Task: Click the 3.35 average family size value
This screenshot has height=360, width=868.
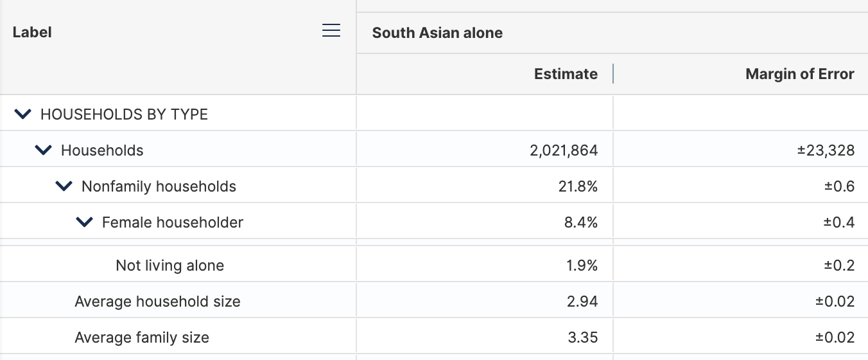Action: coord(583,337)
